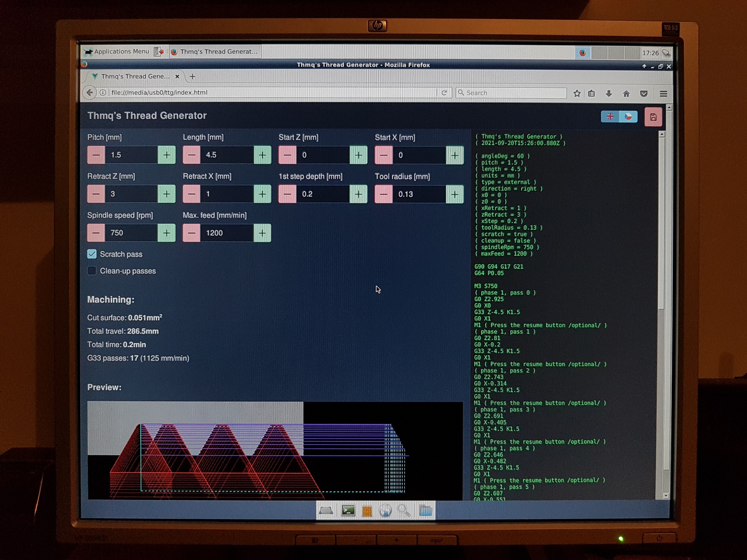Enable the Clean-up passes checkbox
This screenshot has width=747, height=560.
pos(92,271)
